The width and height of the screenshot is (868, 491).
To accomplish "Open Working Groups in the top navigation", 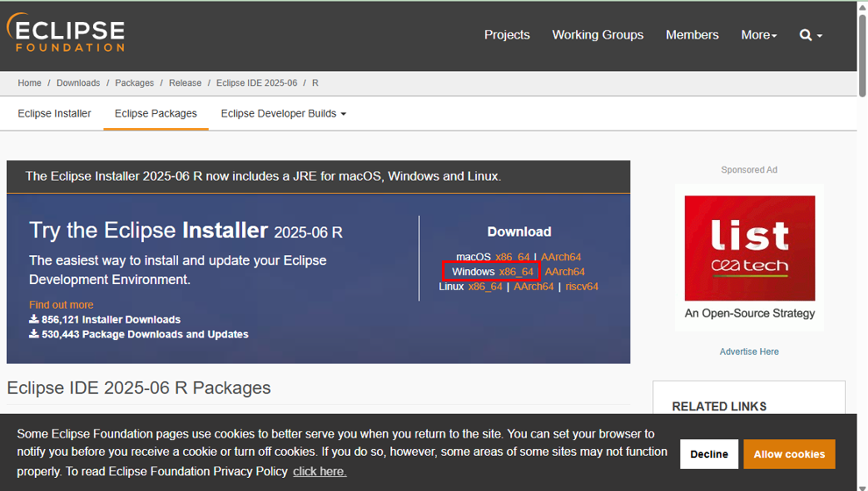I will tap(597, 35).
